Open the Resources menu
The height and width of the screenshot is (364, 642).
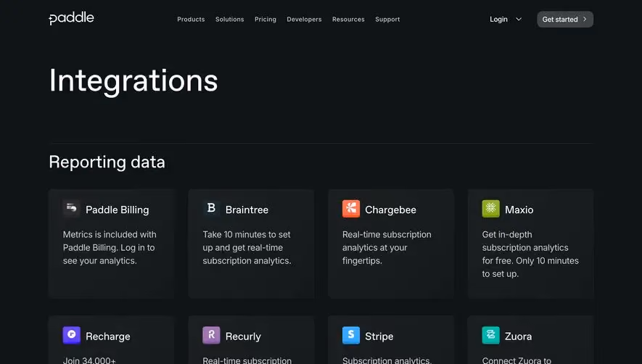(x=348, y=20)
